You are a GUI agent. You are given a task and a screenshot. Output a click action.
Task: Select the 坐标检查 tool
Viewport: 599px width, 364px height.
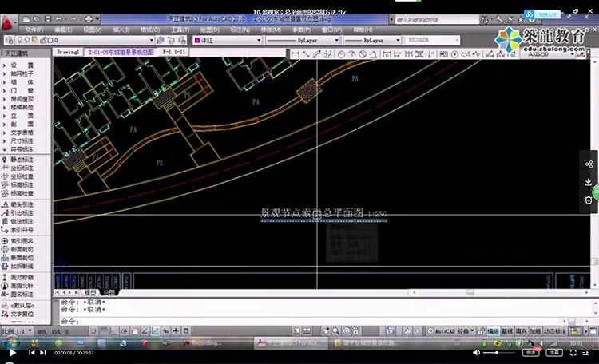click(x=22, y=176)
